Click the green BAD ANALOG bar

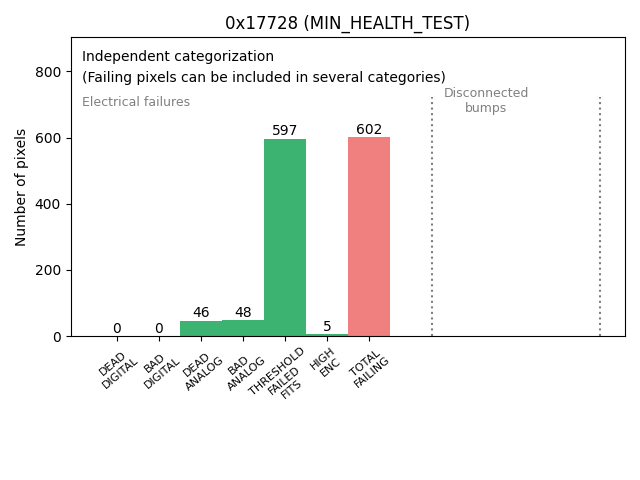point(243,328)
